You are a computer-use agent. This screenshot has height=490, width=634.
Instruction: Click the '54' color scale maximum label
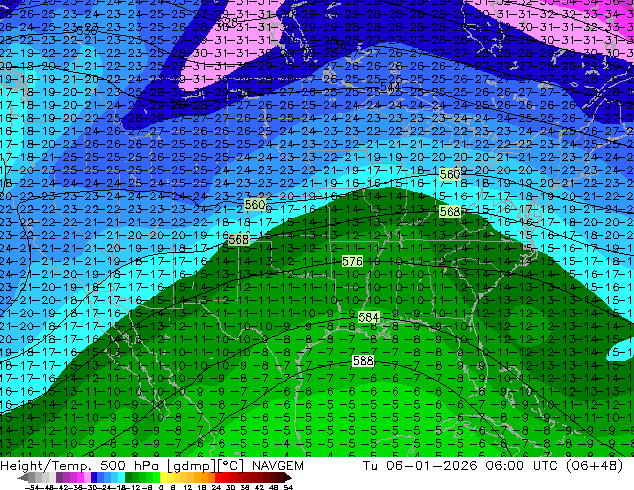(288, 487)
